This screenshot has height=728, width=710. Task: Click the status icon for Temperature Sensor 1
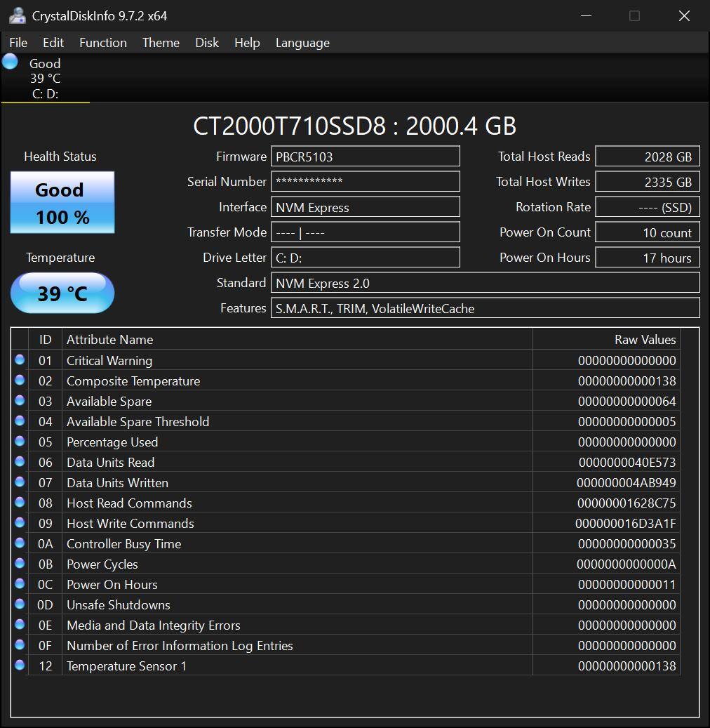20,665
